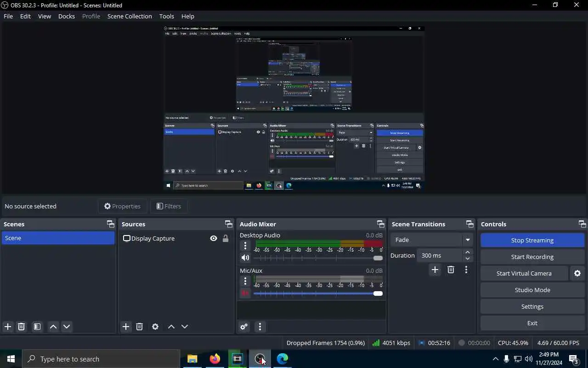
Task: Open scene filters icon in Scenes panel
Action: click(37, 327)
